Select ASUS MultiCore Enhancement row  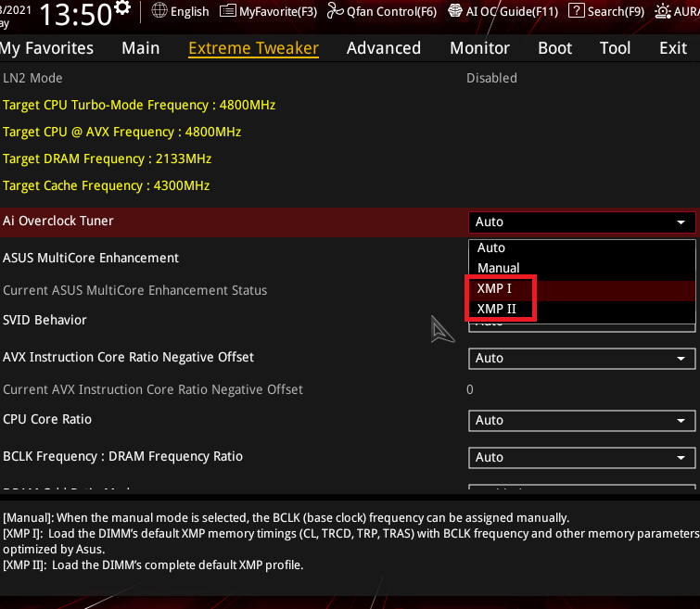(91, 258)
